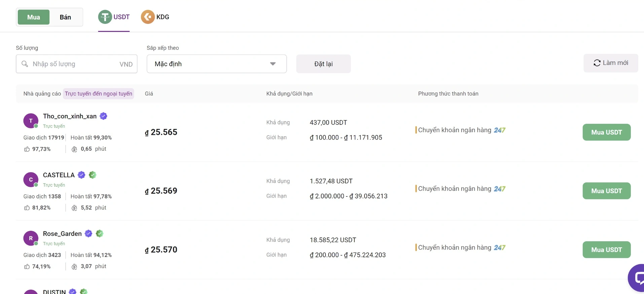Click limit ₫ 2.000.000 - ₫ 39.056.213
644x294 pixels.
point(349,196)
